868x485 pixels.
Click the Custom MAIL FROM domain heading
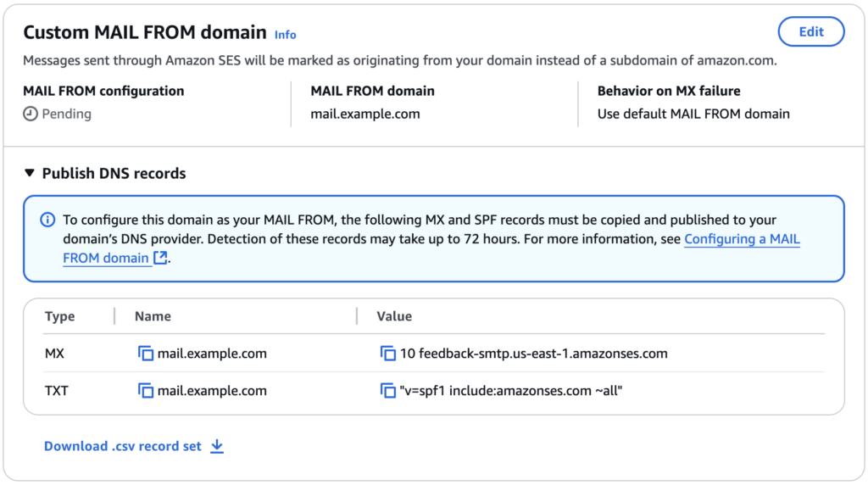[145, 33]
